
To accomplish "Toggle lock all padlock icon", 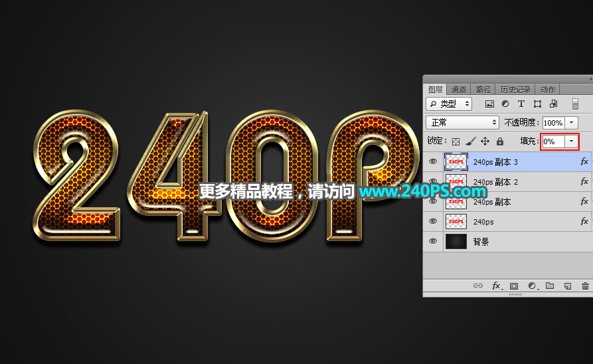I will 500,141.
